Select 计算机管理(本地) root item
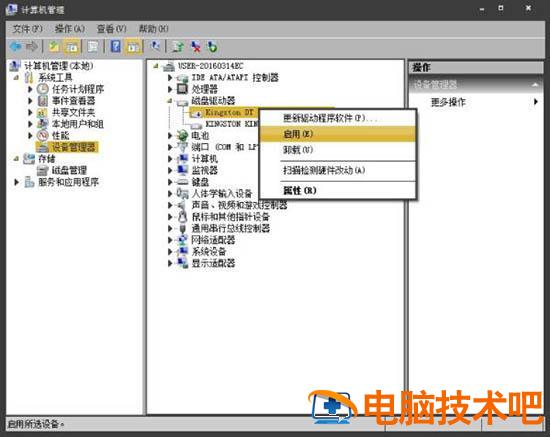This screenshot has height=437, width=550. click(x=59, y=66)
